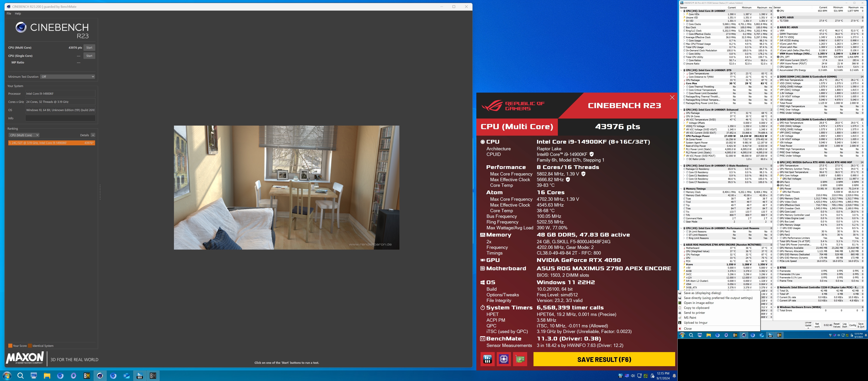
Task: Click Log Start in HWiNFO
Action: [844, 325]
